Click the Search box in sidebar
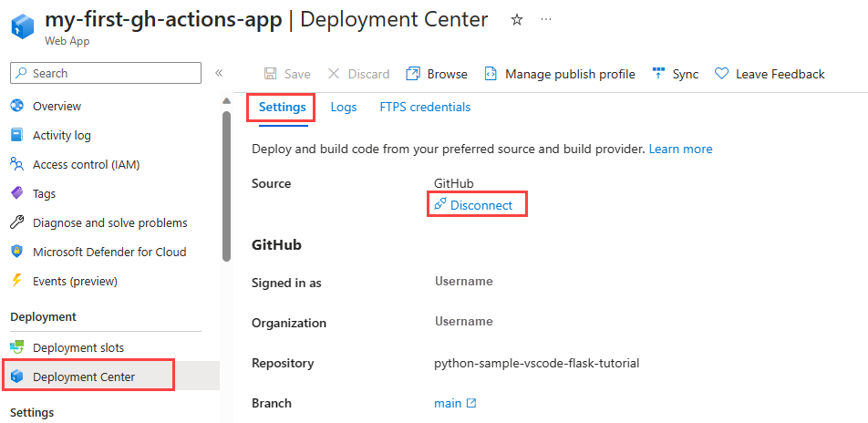The height and width of the screenshot is (423, 868). [x=106, y=73]
